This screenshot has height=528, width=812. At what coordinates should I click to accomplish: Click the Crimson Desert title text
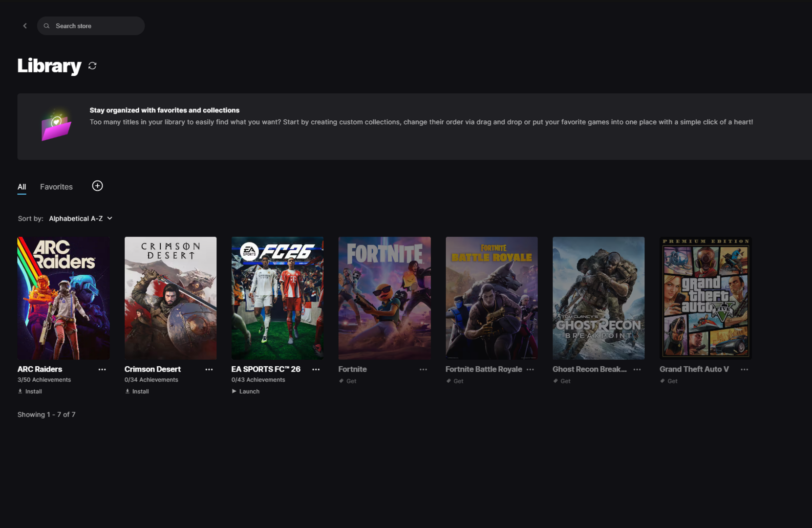(152, 369)
